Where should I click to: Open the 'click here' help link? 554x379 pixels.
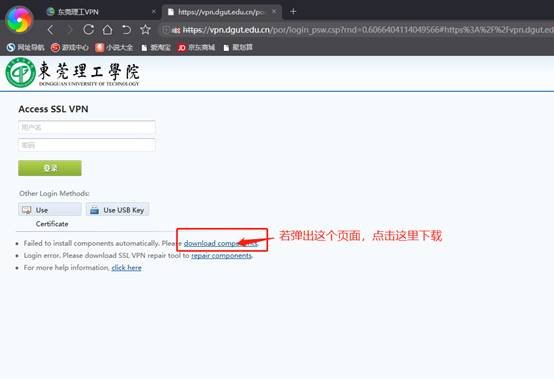tap(126, 268)
